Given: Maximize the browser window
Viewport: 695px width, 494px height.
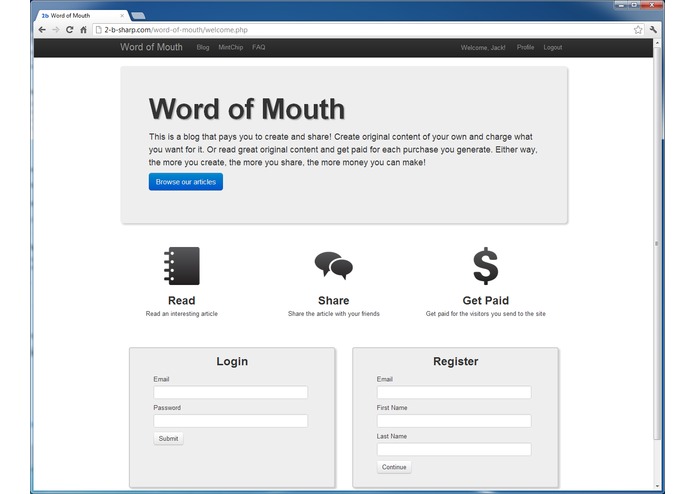Looking at the screenshot, I should point(634,5).
